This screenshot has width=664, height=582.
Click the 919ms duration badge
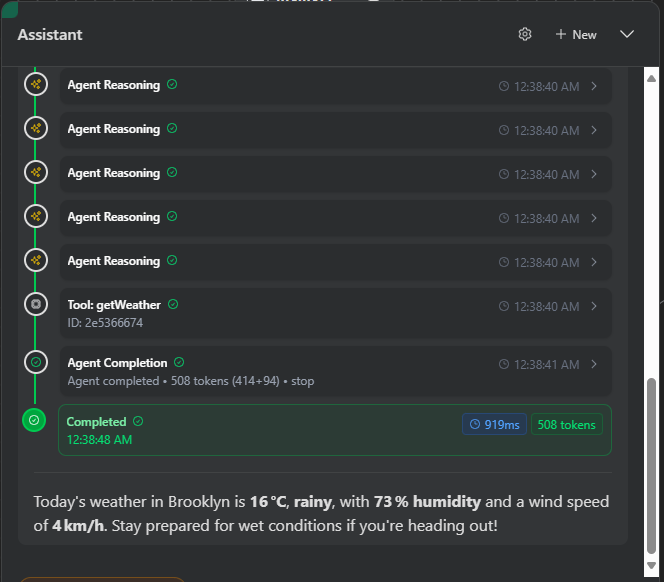494,424
